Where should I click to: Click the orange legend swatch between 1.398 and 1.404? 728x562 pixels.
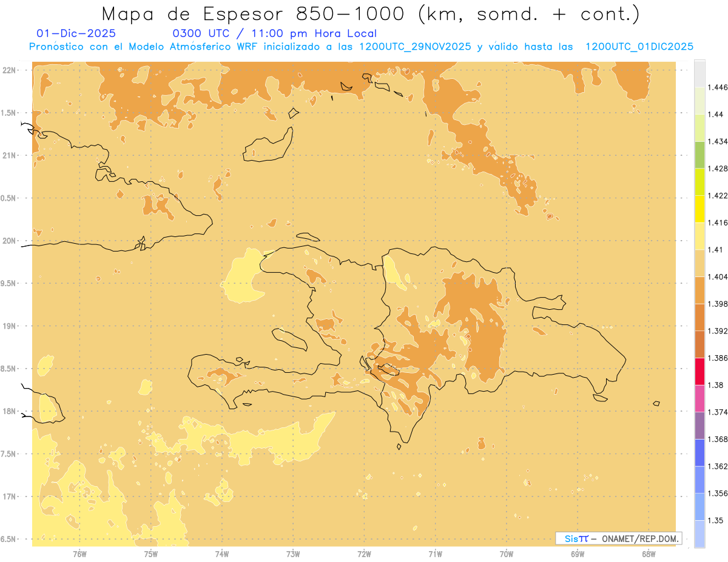tap(699, 290)
